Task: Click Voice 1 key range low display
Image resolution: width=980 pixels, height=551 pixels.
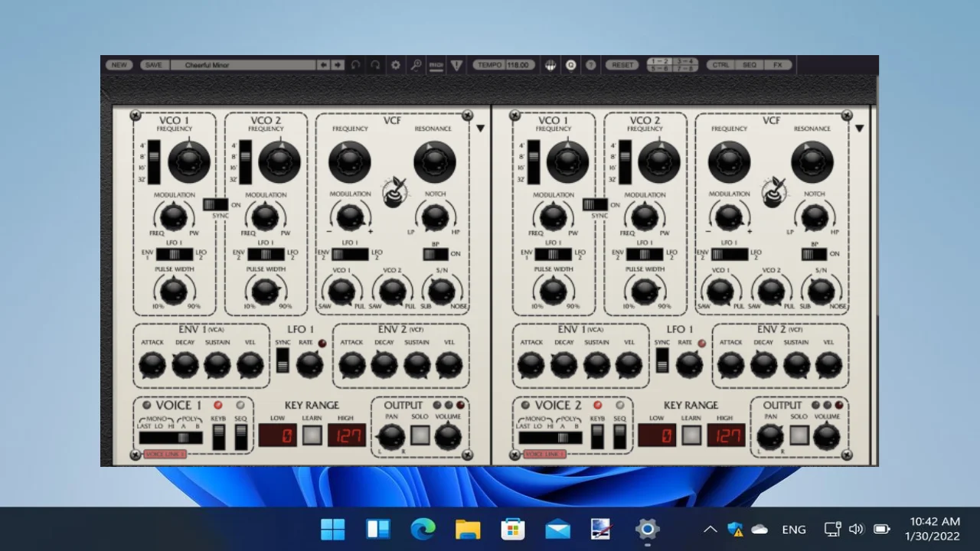Action: coord(278,435)
